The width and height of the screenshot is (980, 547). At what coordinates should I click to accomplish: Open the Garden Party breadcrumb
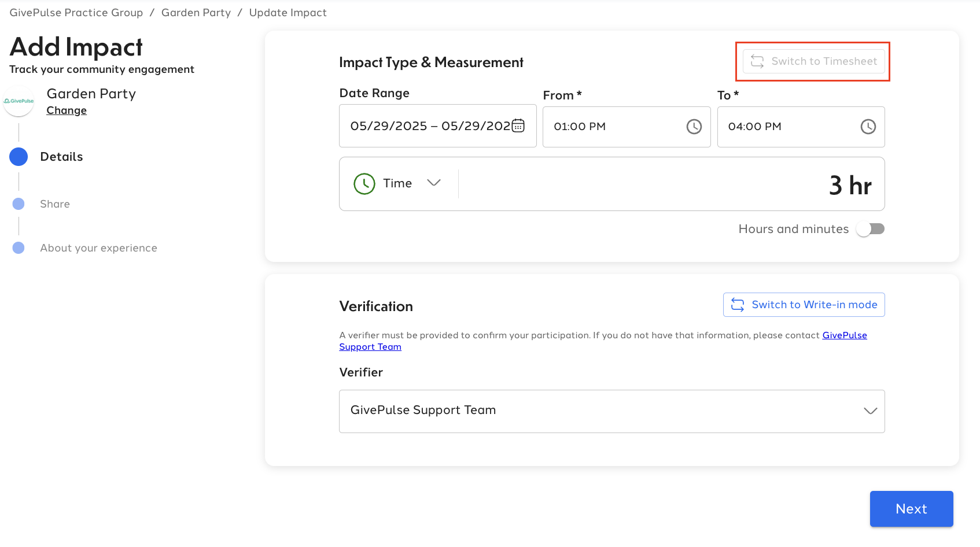point(196,13)
